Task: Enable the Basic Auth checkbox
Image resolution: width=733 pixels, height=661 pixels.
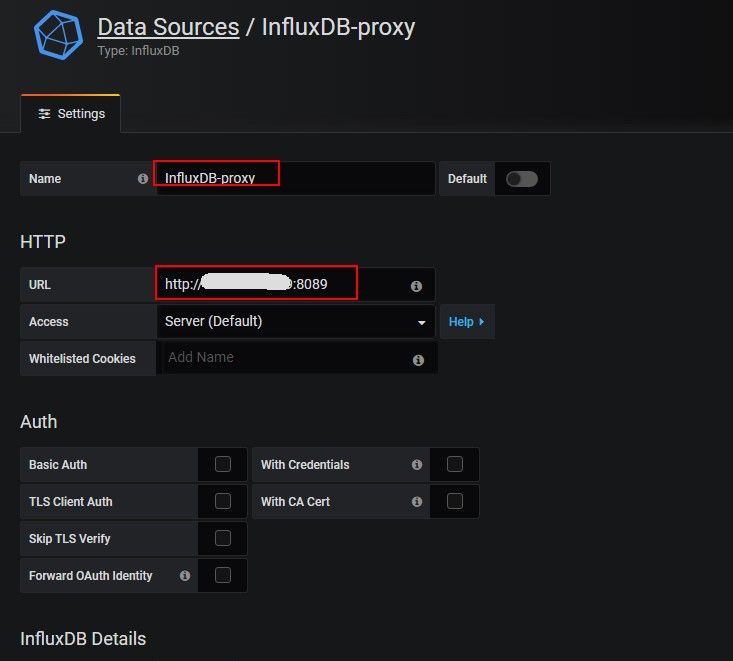Action: [x=223, y=464]
